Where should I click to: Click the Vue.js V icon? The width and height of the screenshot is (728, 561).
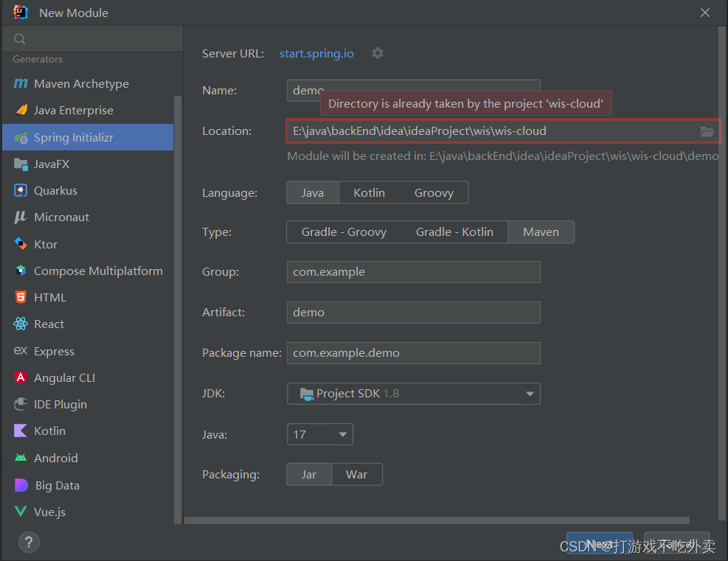pos(21,512)
